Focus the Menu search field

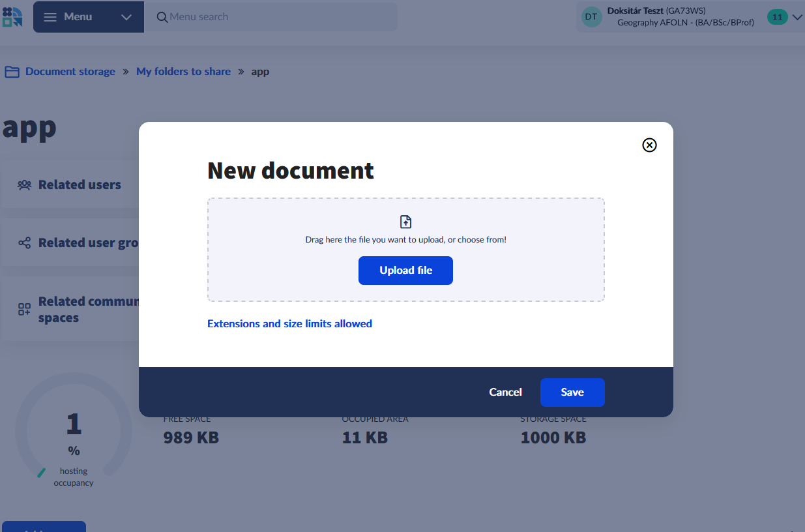(x=271, y=17)
